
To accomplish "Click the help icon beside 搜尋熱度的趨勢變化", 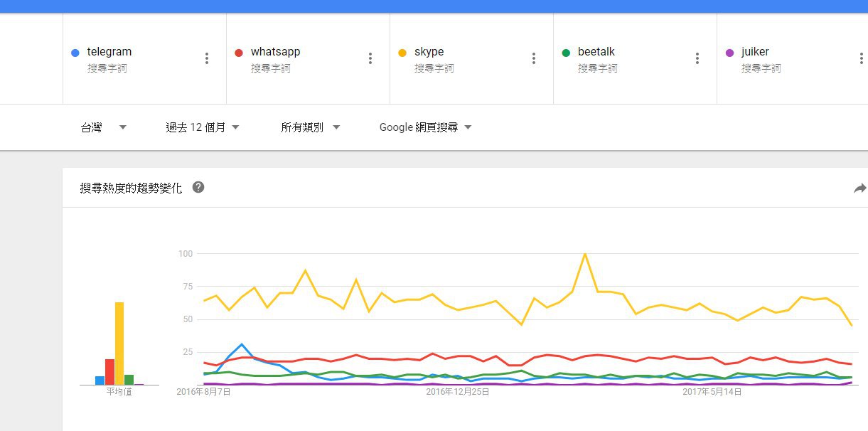I will pyautogui.click(x=198, y=188).
